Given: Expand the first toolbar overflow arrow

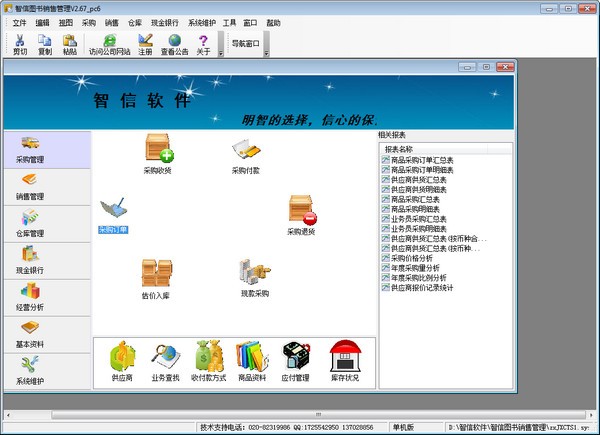Looking at the screenshot, I should (x=221, y=44).
